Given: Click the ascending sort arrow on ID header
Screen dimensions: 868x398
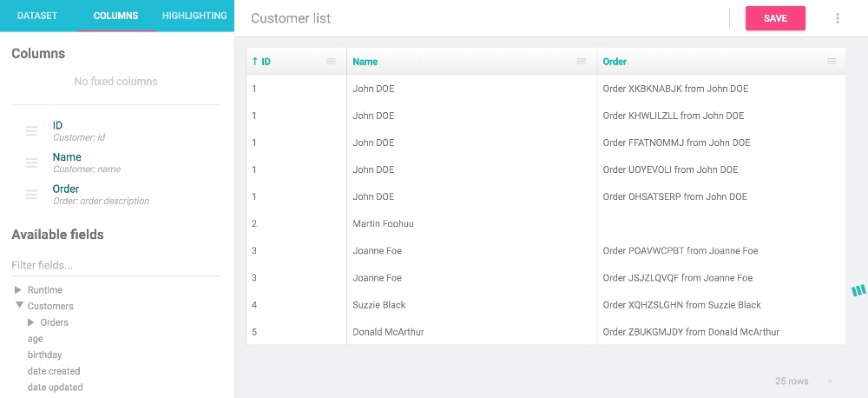Looking at the screenshot, I should pyautogui.click(x=254, y=62).
